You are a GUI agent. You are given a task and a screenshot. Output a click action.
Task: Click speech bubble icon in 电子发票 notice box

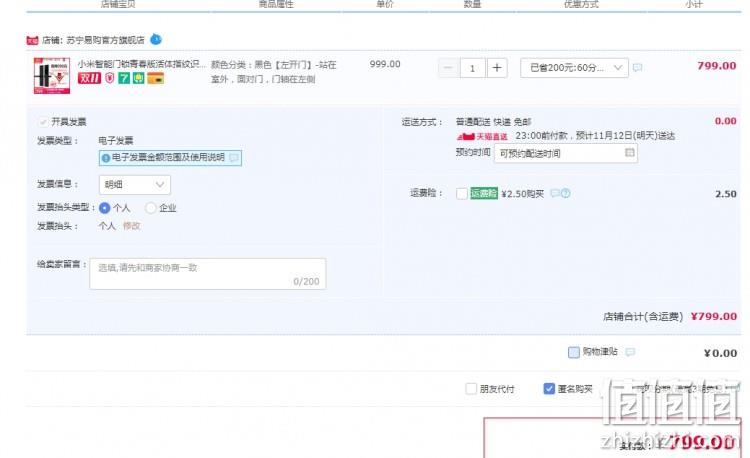234,158
